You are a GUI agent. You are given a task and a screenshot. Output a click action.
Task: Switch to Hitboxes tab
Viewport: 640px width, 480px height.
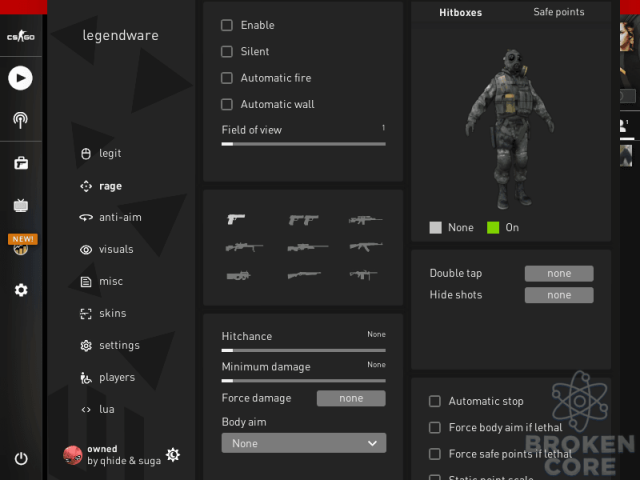click(460, 13)
